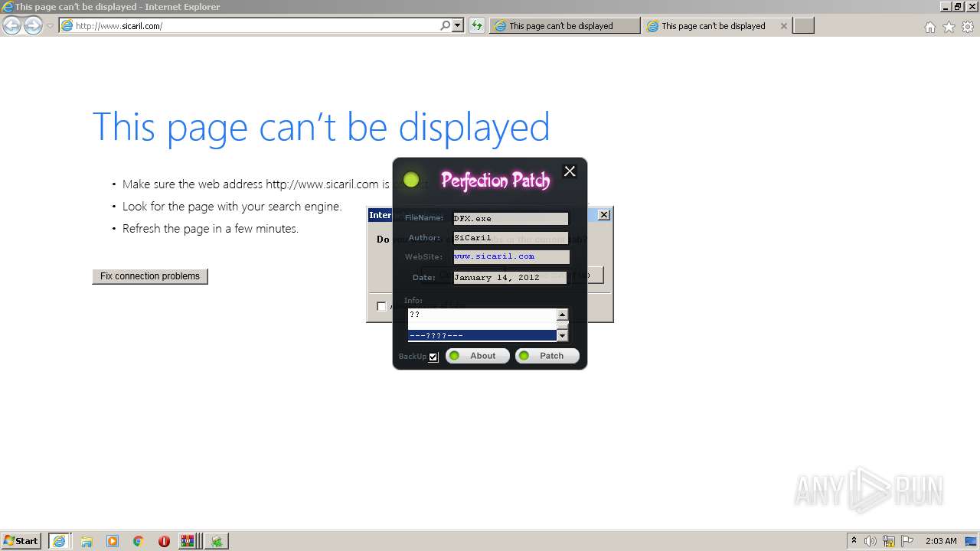Click the WinRAR taskbar icon
980x551 pixels.
188,541
